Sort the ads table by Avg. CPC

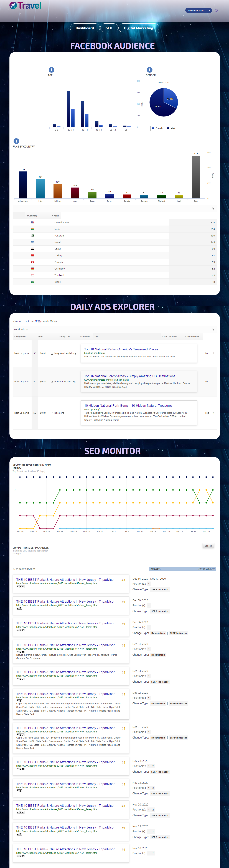(x=66, y=337)
